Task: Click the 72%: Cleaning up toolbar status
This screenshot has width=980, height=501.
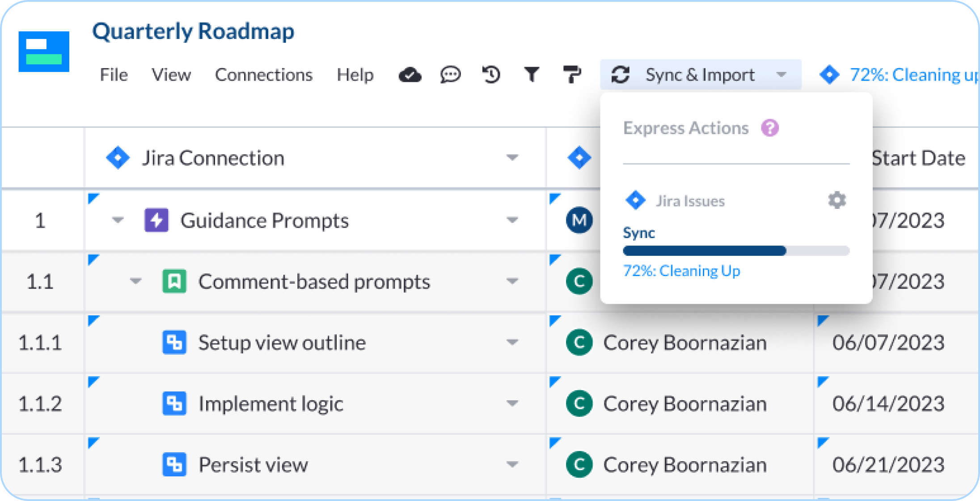Action: click(x=913, y=75)
